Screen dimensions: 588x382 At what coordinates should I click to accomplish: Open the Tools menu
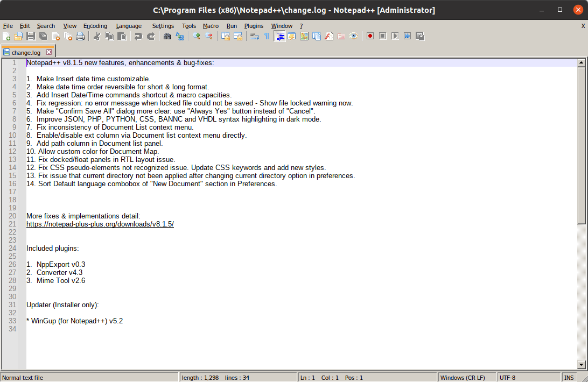click(x=189, y=26)
